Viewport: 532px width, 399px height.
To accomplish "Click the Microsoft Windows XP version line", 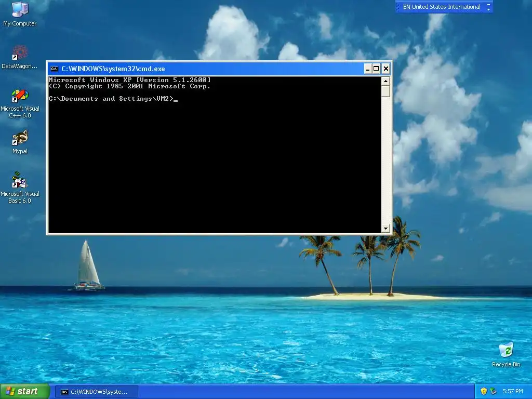I will pyautogui.click(x=129, y=80).
